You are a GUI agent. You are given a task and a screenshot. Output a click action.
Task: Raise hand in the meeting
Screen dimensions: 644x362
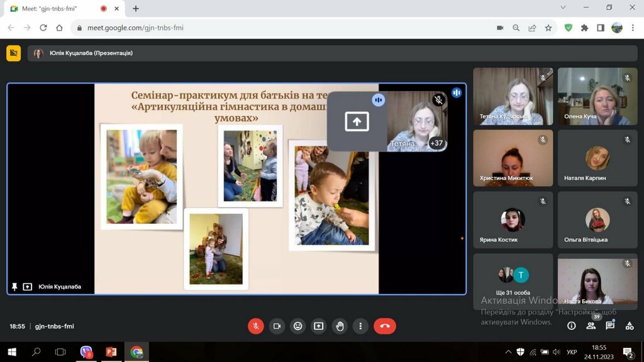point(340,326)
